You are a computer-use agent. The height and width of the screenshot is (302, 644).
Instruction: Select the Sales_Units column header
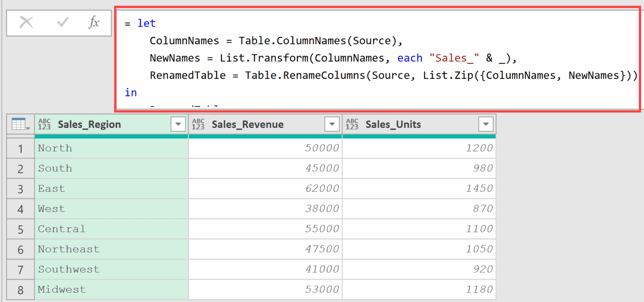point(419,124)
